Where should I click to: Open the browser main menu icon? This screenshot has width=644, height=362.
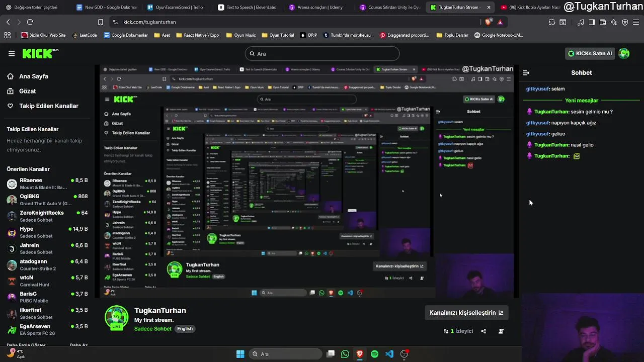pos(636,22)
